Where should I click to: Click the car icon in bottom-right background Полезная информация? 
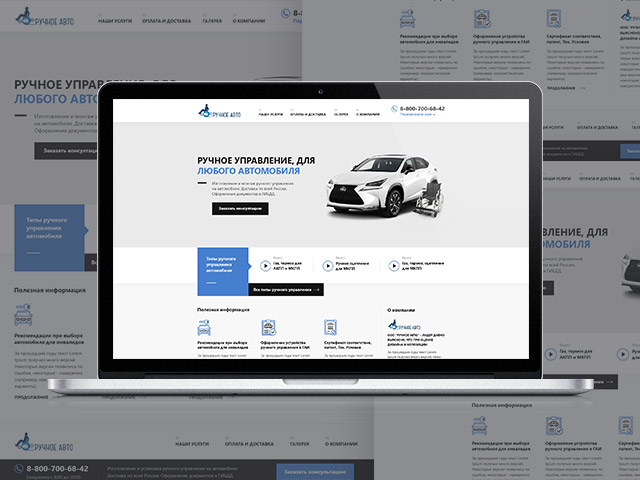479,426
